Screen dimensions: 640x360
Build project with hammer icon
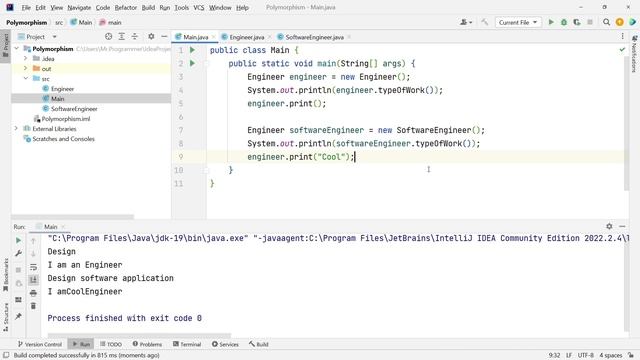[x=484, y=22]
